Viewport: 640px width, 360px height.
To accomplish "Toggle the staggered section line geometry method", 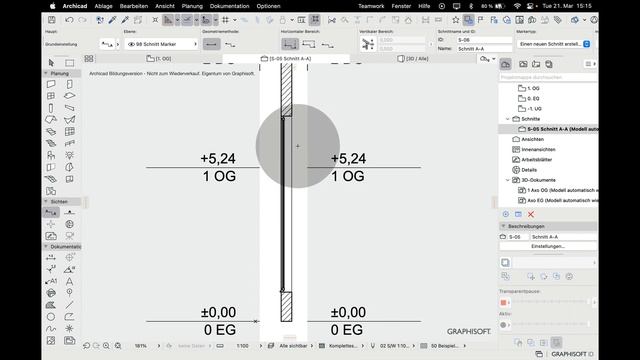I will point(230,44).
